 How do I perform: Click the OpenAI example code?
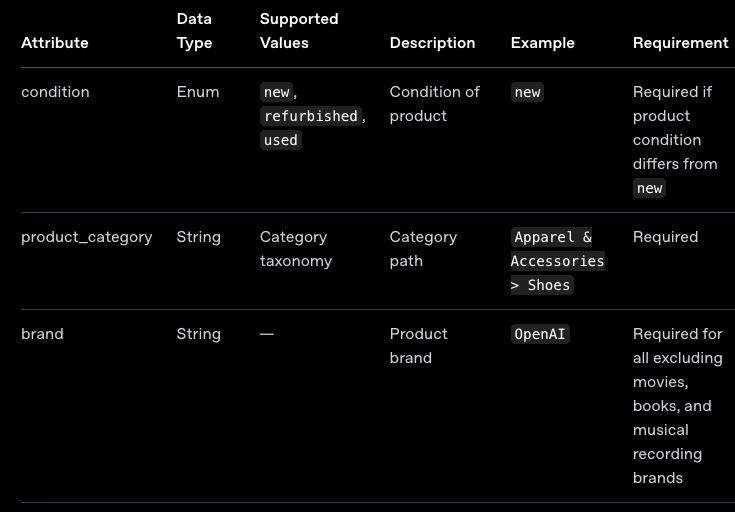[x=540, y=334]
